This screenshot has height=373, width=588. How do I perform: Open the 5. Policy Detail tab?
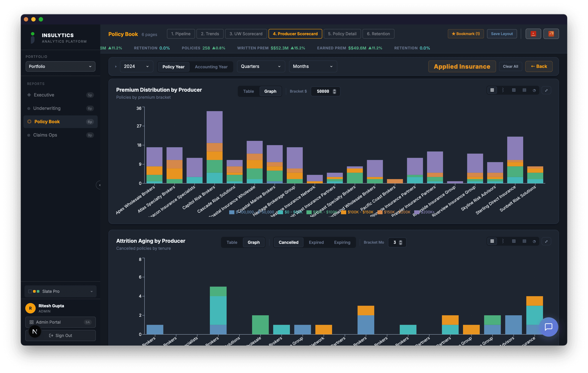pyautogui.click(x=342, y=34)
